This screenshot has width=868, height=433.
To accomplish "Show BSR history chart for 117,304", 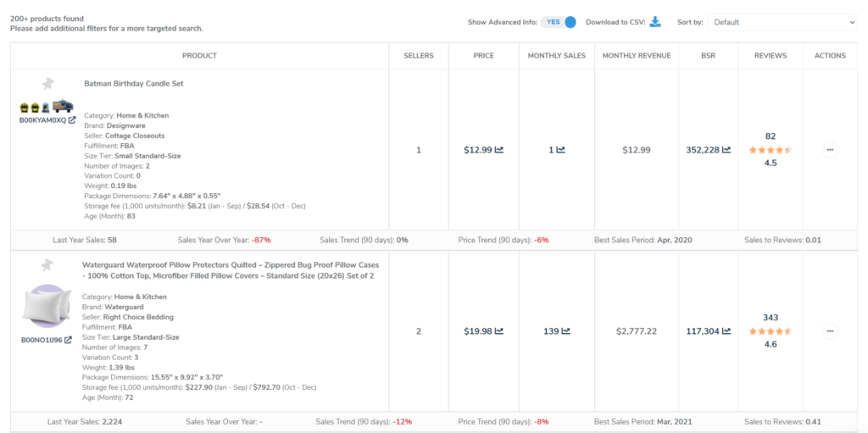I will click(726, 331).
